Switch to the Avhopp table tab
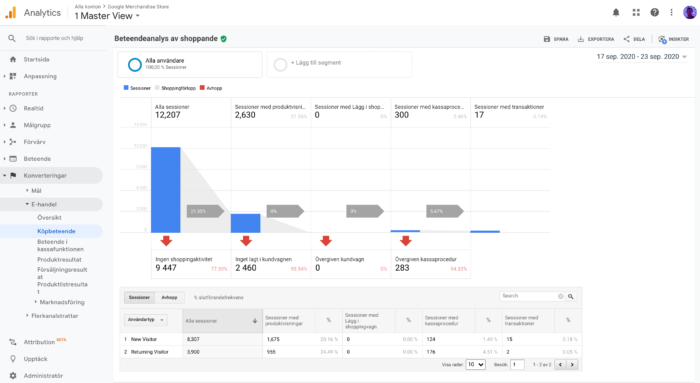 (x=169, y=297)
